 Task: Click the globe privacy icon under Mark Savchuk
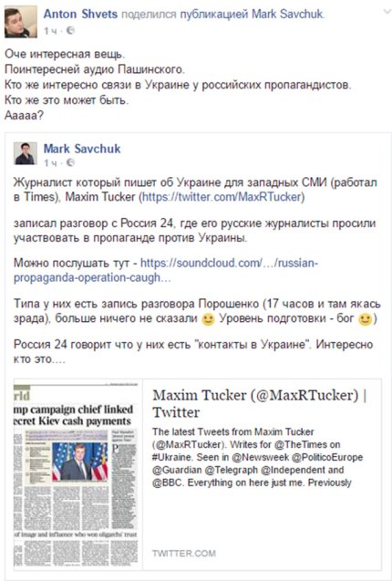coord(70,162)
